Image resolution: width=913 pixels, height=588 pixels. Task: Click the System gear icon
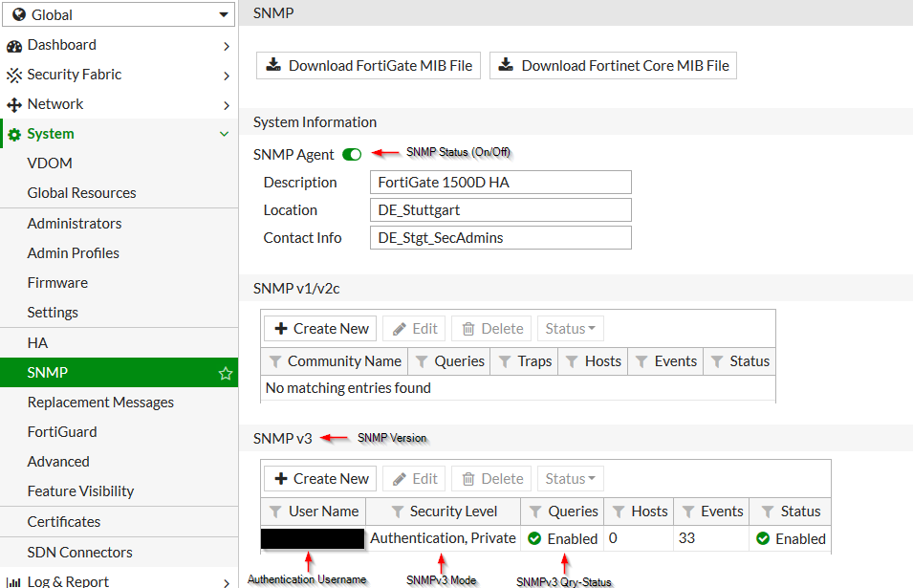pos(14,135)
